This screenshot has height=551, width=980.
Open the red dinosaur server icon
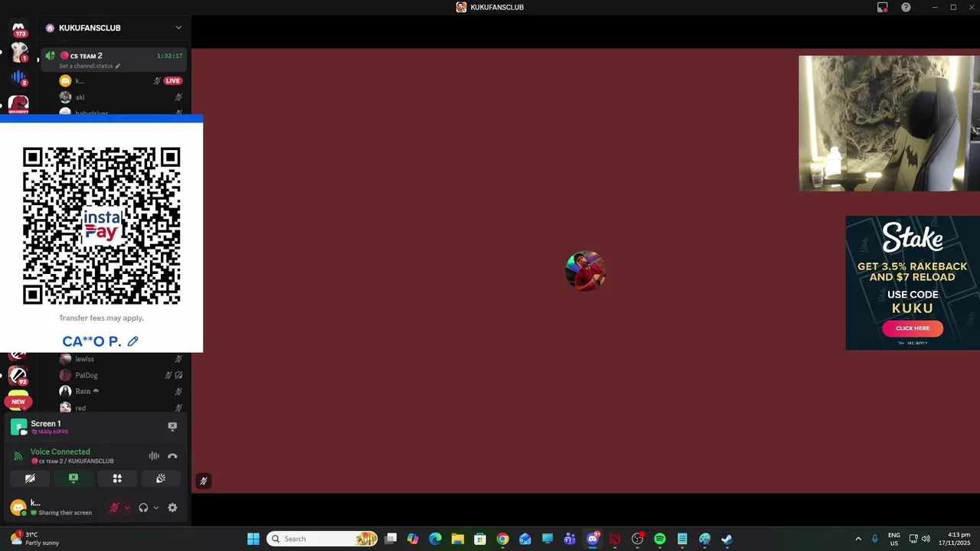18,104
